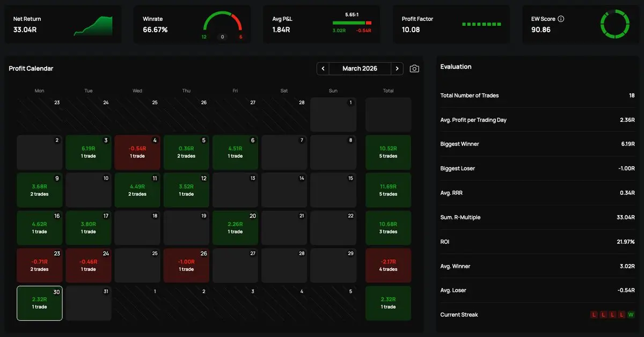Click the Evaluation panel heading
This screenshot has height=337, width=644.
pyautogui.click(x=456, y=67)
